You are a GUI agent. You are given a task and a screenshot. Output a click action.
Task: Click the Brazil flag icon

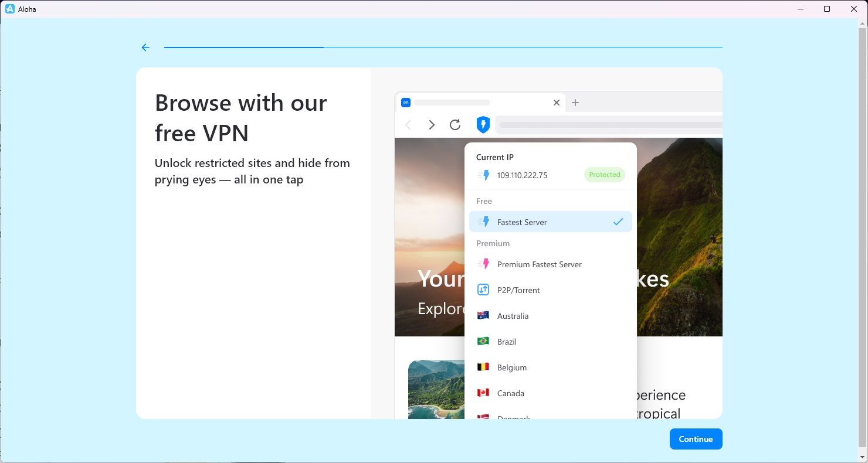(483, 341)
